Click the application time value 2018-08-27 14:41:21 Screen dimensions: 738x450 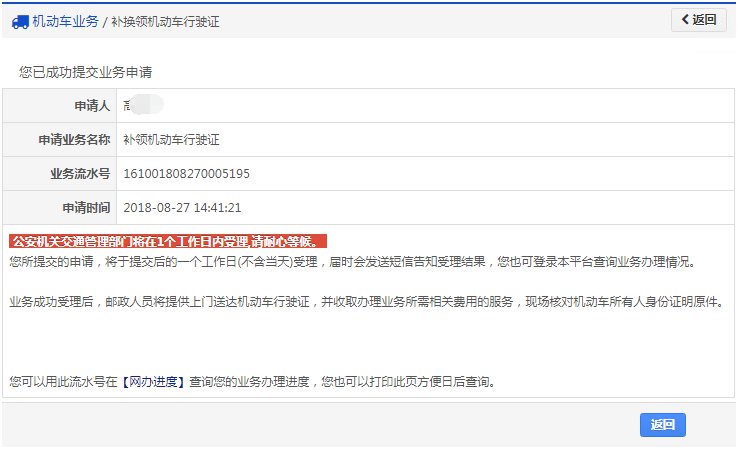[182, 208]
